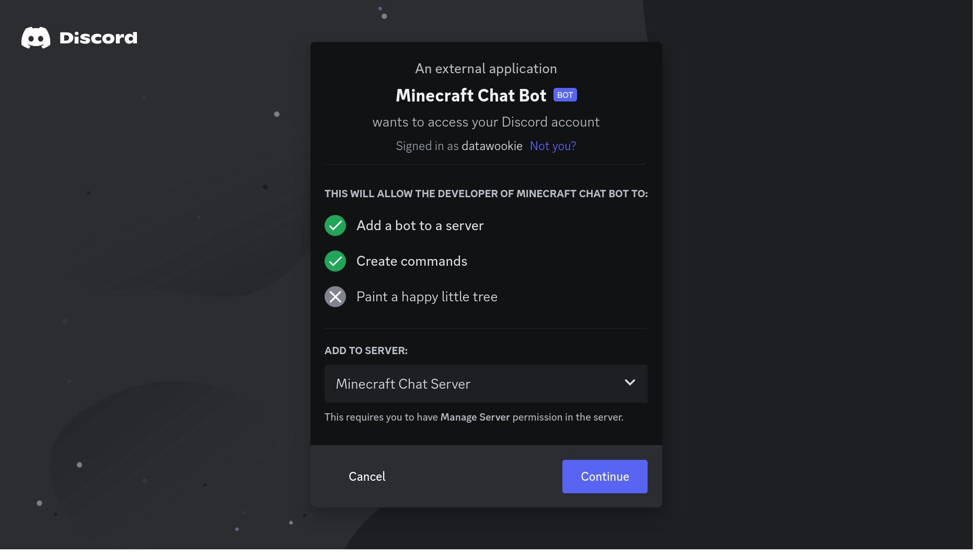Click the BOT badge next to Minecraft Chat Bot

click(x=564, y=95)
